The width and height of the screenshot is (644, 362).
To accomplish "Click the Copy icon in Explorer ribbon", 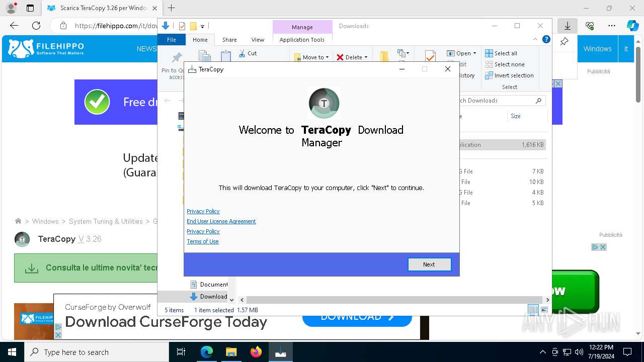I will point(204,56).
